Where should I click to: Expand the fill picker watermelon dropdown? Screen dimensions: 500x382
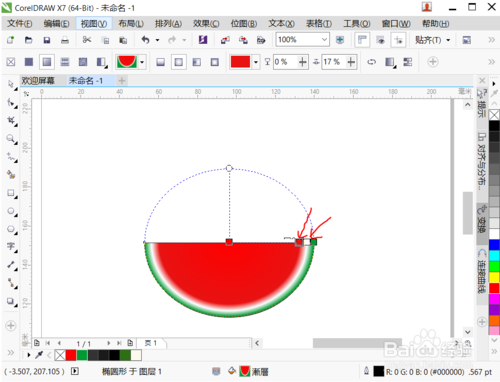pos(142,62)
